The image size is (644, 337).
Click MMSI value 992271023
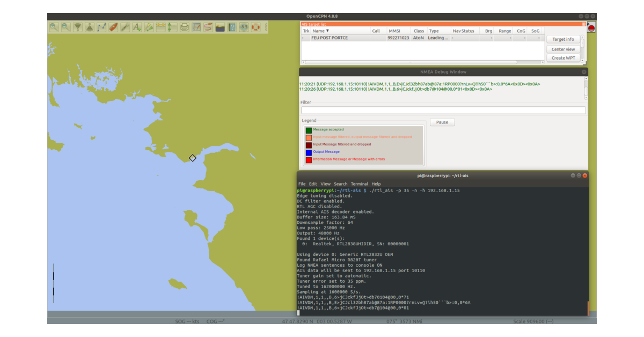(x=398, y=38)
